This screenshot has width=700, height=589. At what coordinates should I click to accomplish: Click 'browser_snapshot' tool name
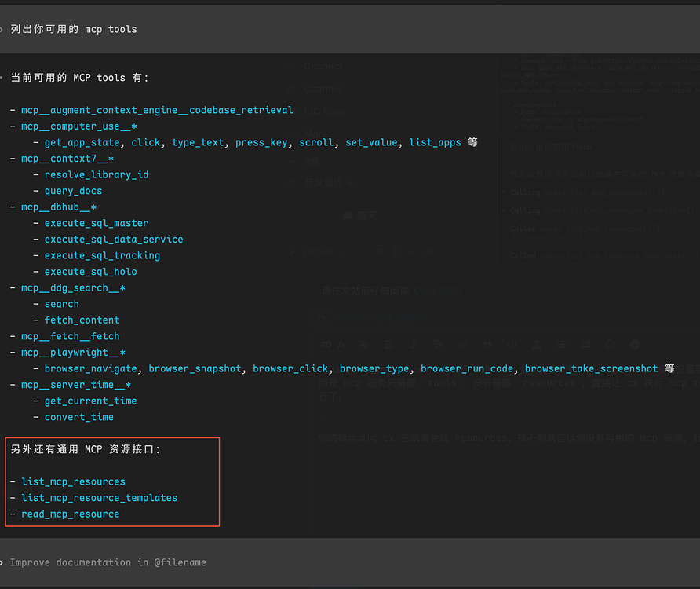coord(195,368)
